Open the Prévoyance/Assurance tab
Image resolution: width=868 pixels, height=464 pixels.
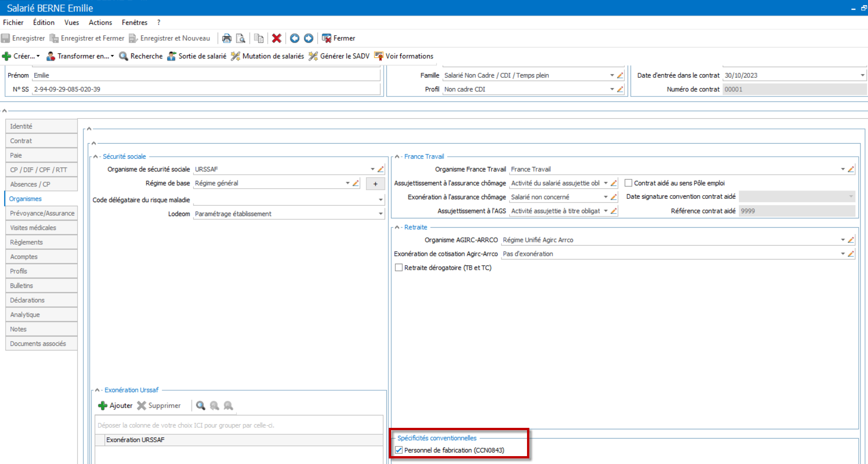pyautogui.click(x=41, y=213)
